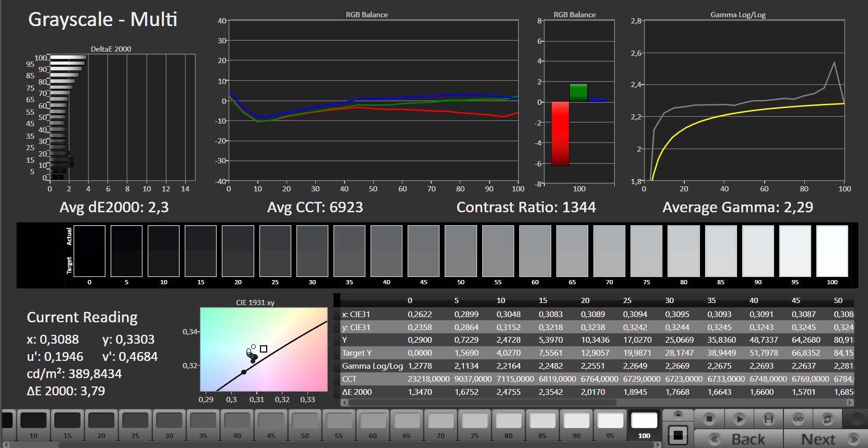Click the 'ΔE 2000' row header in table
The height and width of the screenshot is (448, 868).
[x=357, y=392]
